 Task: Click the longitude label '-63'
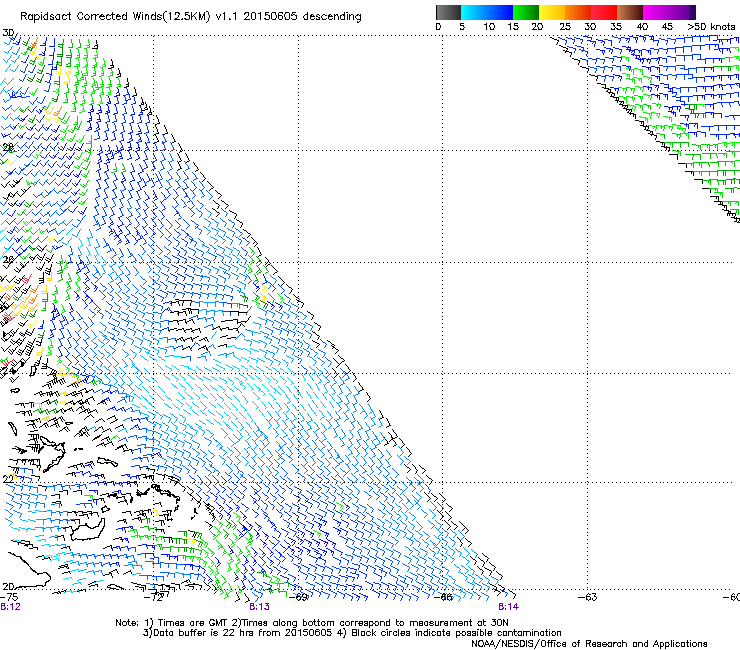(588, 597)
